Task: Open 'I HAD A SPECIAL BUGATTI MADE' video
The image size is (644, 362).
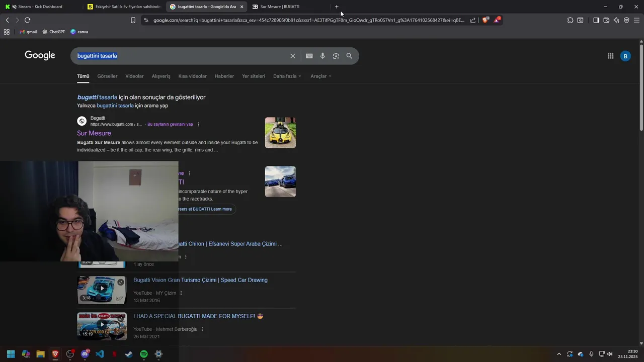Action: pos(198,316)
